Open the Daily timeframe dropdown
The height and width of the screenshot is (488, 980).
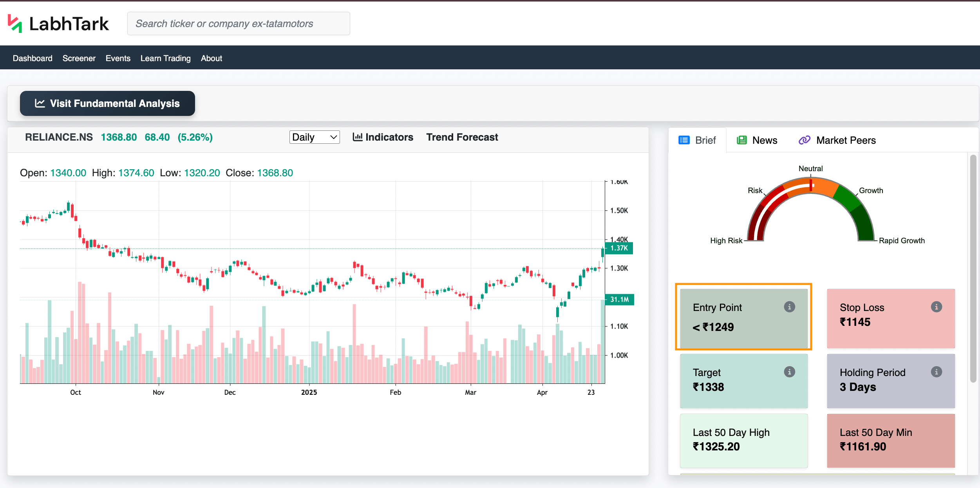pos(315,137)
